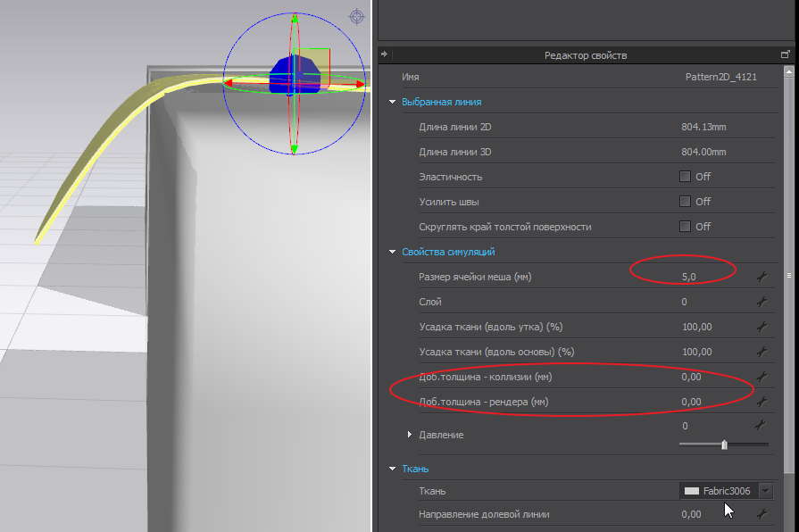Image resolution: width=799 pixels, height=532 pixels.
Task: Click the pin icon in the Слой row
Action: point(762,302)
